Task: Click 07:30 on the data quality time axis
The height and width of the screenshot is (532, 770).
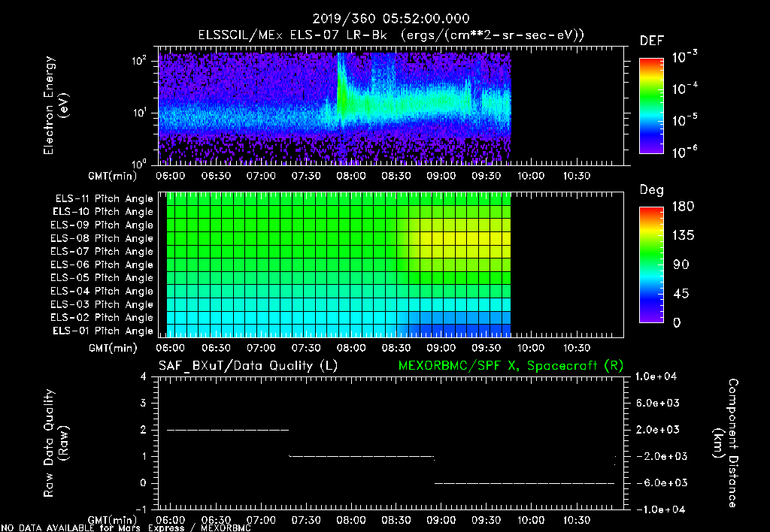Action: 306,520
